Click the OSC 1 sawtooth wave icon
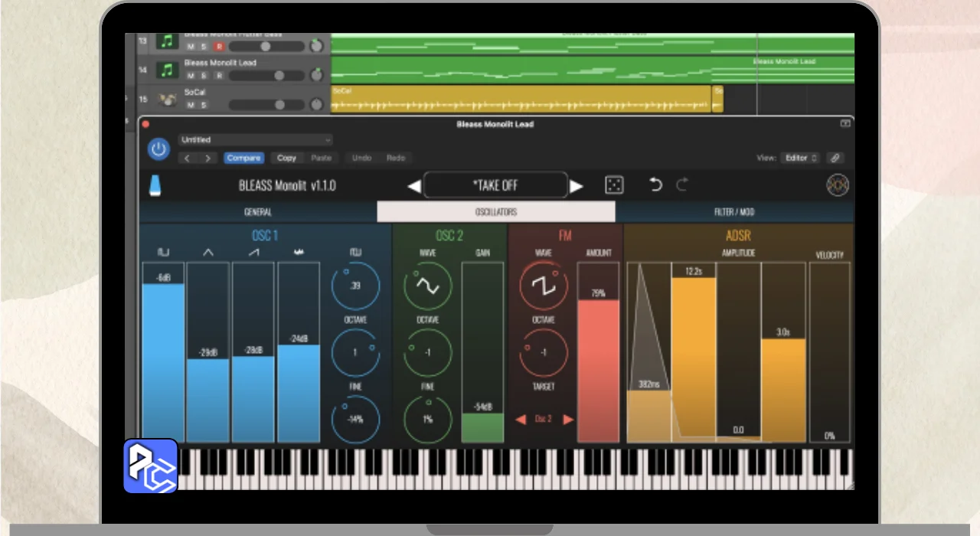 [x=253, y=252]
